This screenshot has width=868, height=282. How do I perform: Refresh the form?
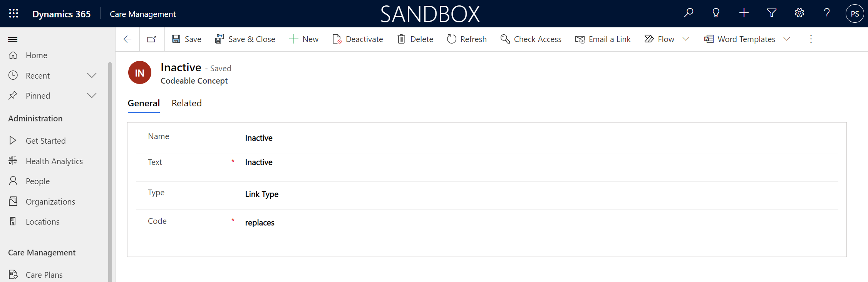467,39
